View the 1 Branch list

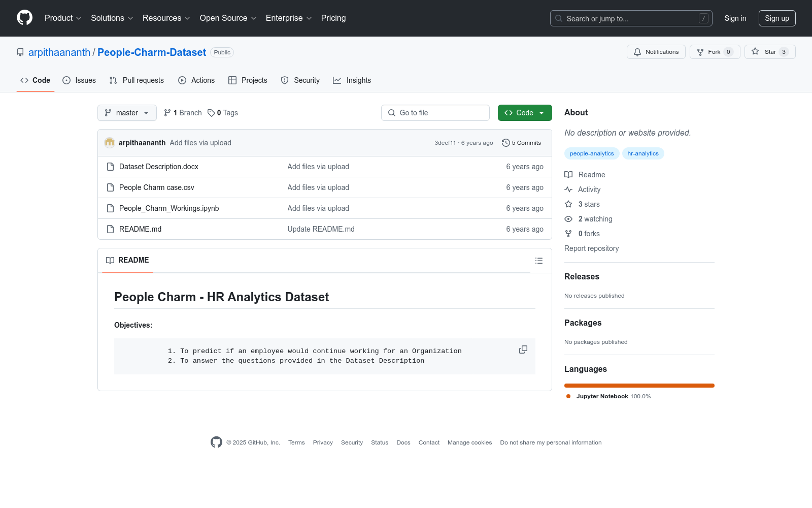pos(183,113)
